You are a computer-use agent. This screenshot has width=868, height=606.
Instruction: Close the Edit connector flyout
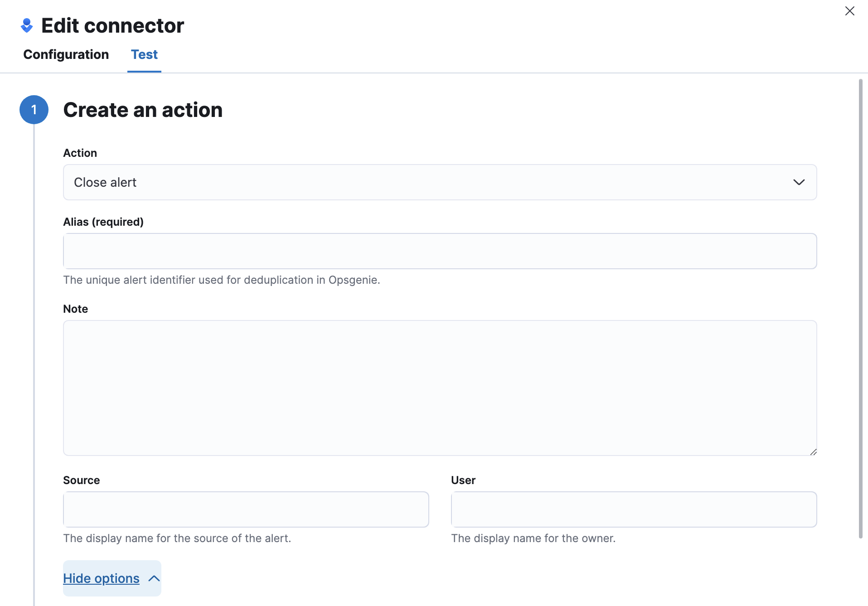point(849,11)
